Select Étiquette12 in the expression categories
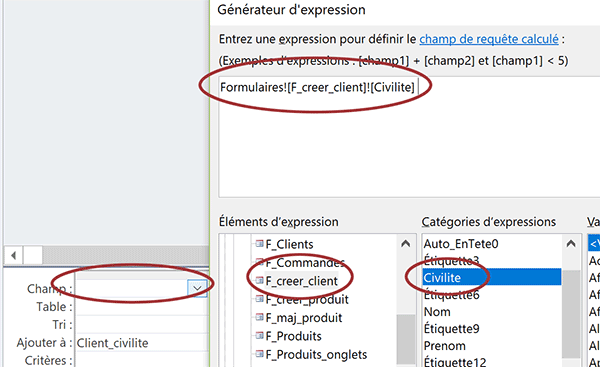This screenshot has width=600, height=367. [455, 361]
